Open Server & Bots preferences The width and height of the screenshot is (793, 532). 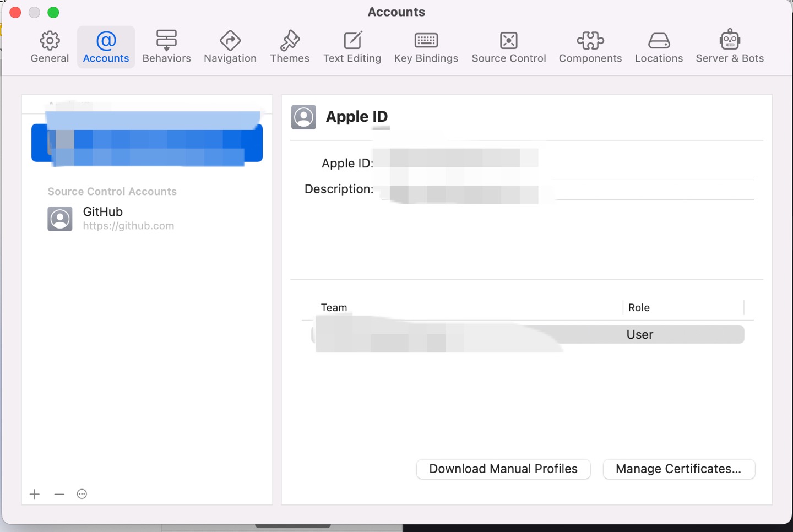pos(730,47)
